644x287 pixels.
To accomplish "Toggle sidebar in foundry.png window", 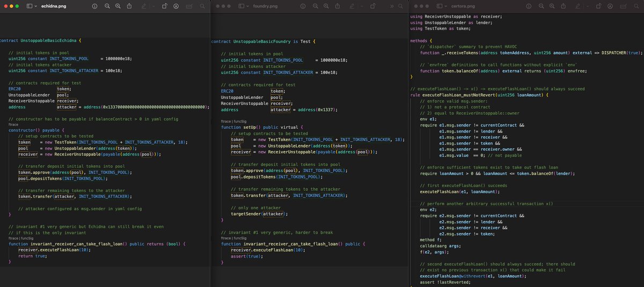I will click(x=241, y=6).
